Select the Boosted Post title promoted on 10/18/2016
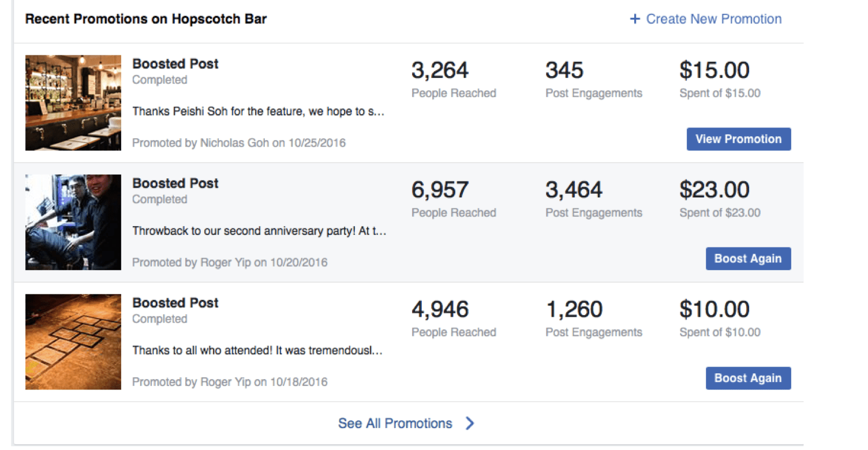868x450 pixels. click(175, 303)
